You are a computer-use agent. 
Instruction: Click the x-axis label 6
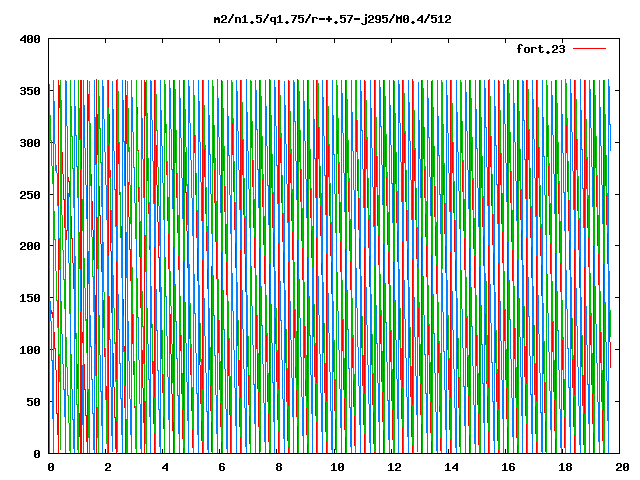pyautogui.click(x=222, y=467)
